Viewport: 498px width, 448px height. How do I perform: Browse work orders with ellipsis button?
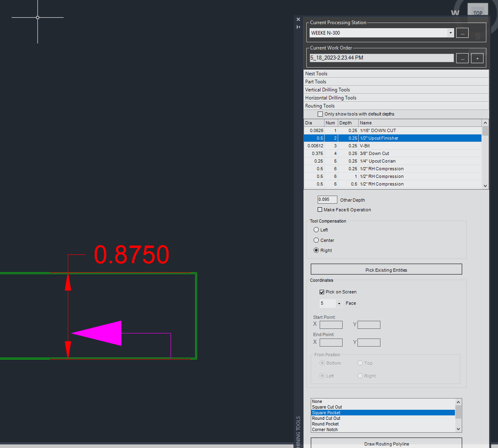tap(462, 58)
